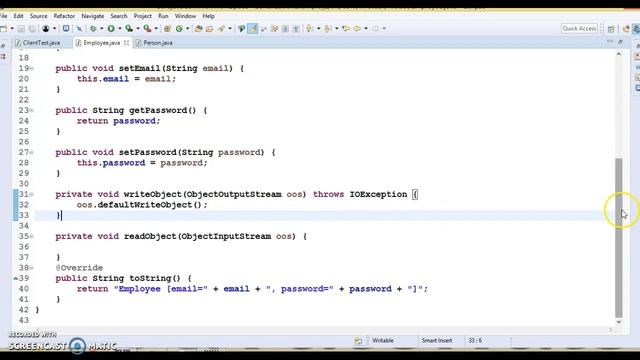The height and width of the screenshot is (360, 640).
Task: Toggle the Java editor breadcrumb button
Action: pyautogui.click(x=242, y=29)
